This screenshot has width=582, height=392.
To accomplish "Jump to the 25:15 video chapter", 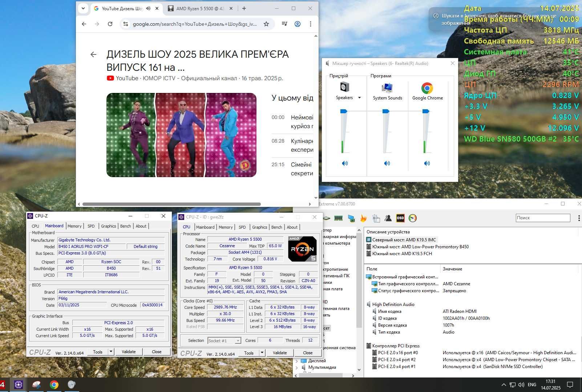I will (x=278, y=164).
